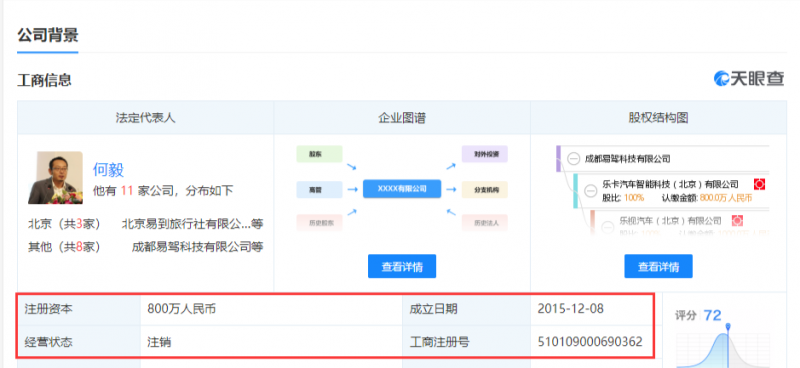
Task: Click the score marker on the 评分 chart
Action: tap(728, 327)
